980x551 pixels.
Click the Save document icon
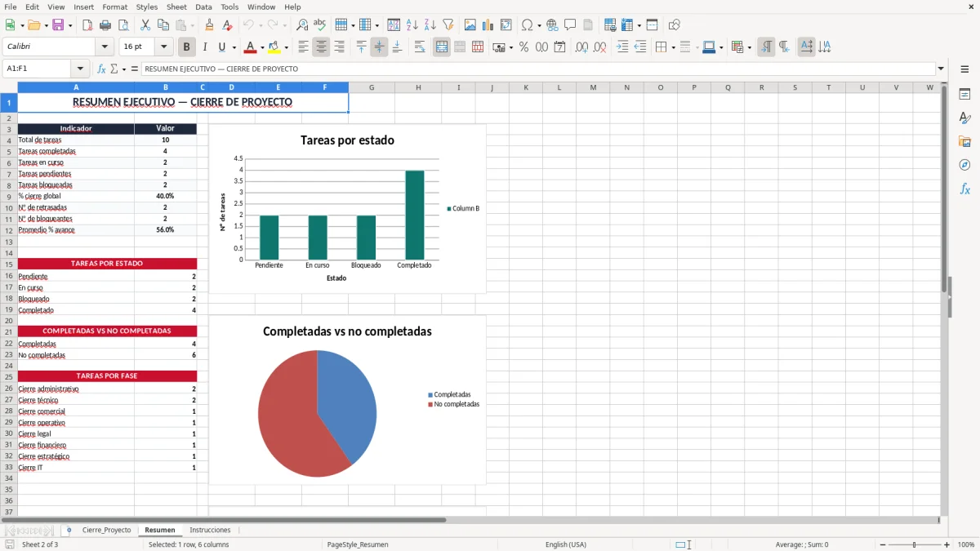pyautogui.click(x=58, y=25)
